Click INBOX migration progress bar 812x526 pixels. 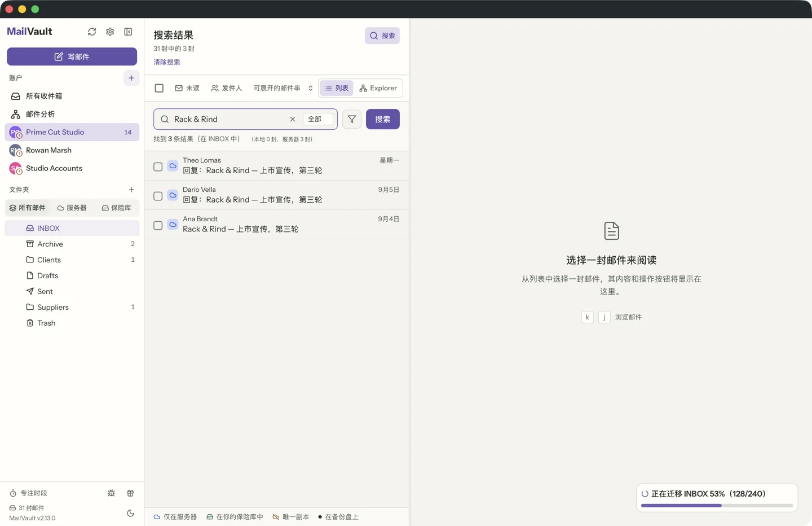click(717, 505)
